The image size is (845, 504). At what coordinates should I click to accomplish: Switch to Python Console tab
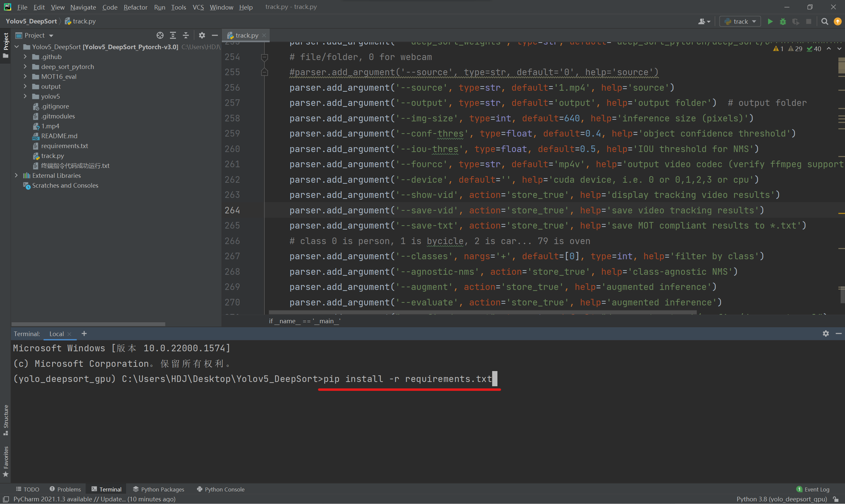click(x=221, y=489)
